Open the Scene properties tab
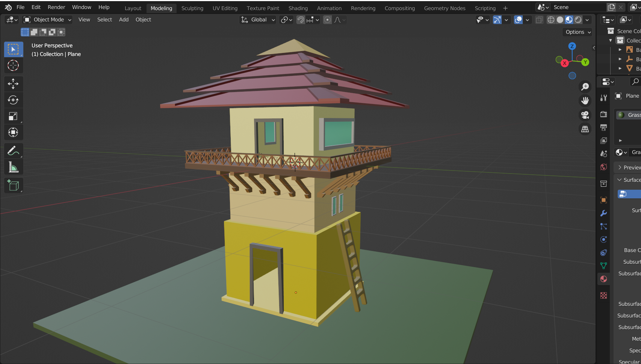This screenshot has width=641, height=364. click(604, 154)
